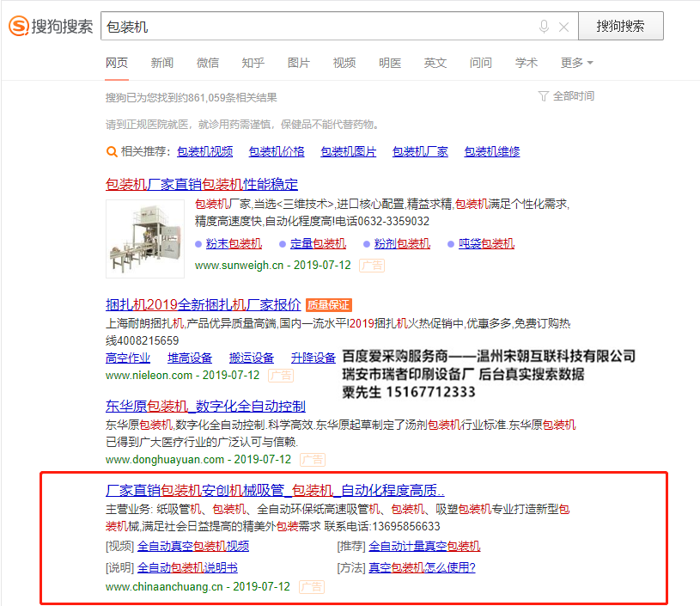Click the www.chinaanchuang.cn URL text

pyautogui.click(x=164, y=587)
